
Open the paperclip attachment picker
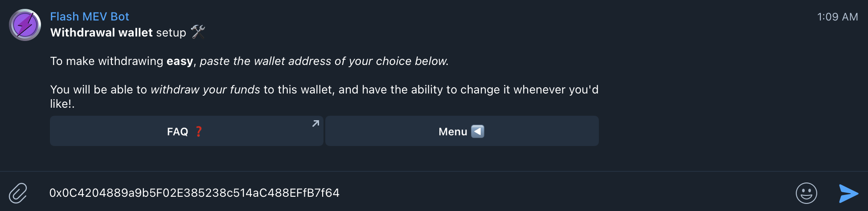coord(18,193)
